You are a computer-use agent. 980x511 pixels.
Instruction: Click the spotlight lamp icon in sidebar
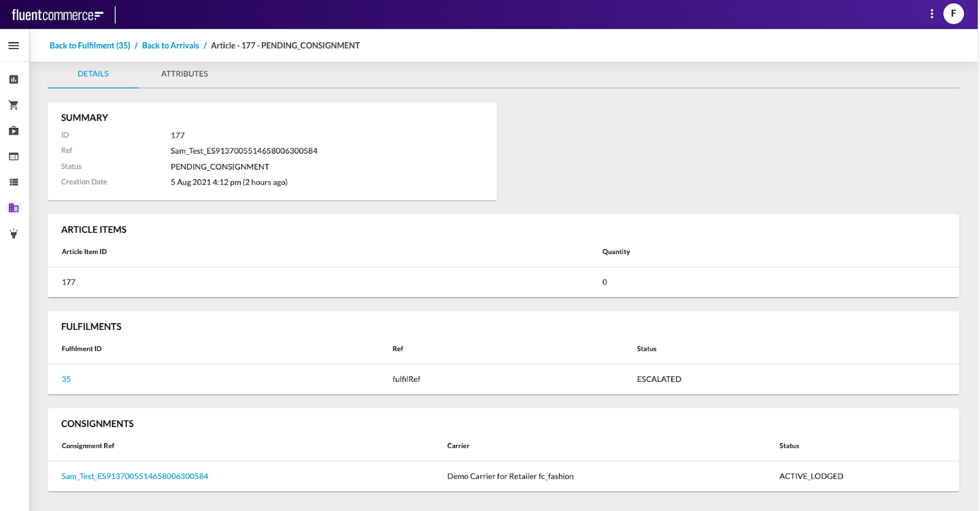click(13, 234)
